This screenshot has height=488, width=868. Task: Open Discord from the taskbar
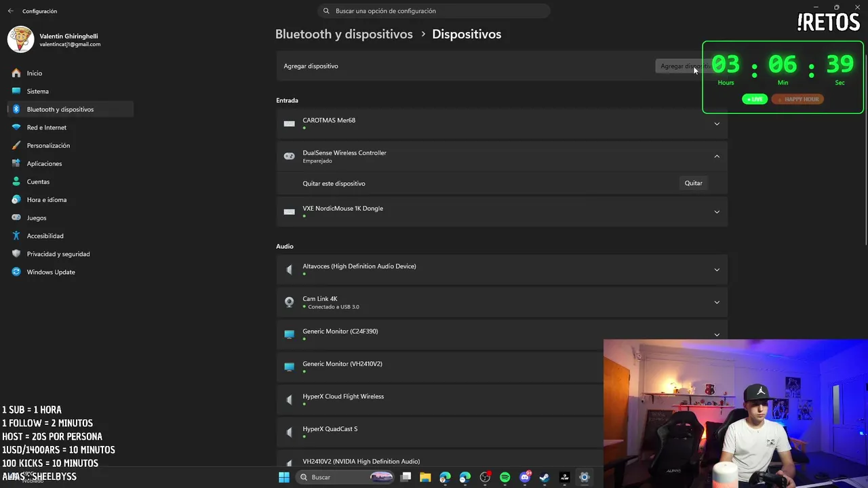(525, 477)
